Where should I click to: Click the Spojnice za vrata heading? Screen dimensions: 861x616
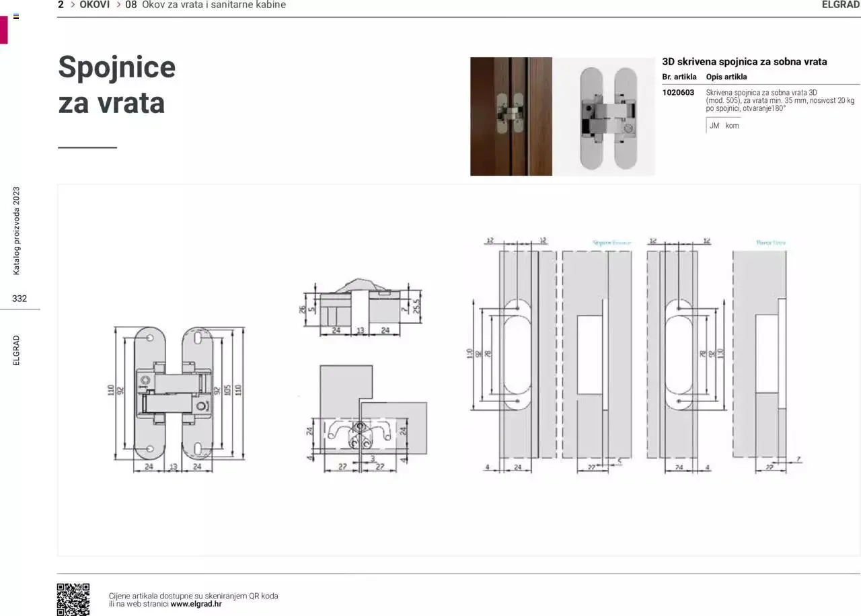[x=116, y=85]
